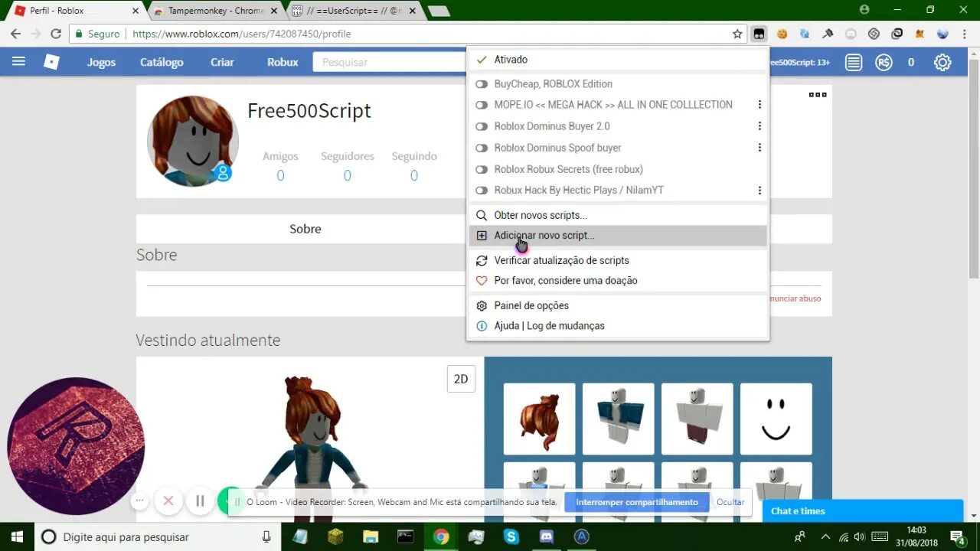Click the Ocultar link
This screenshot has width=980, height=551.
point(730,502)
